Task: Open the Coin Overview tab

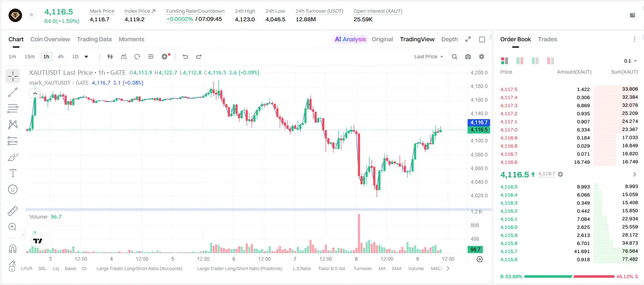Action: (50, 39)
